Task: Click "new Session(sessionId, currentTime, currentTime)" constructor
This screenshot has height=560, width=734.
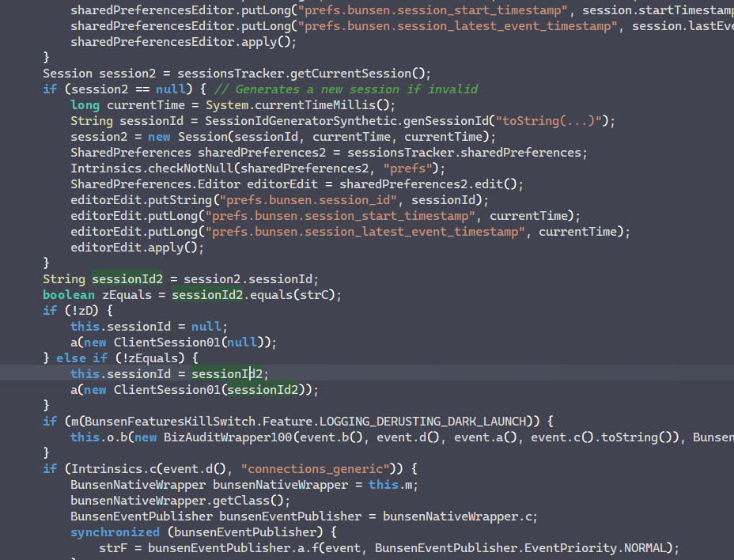Action: click(x=319, y=137)
